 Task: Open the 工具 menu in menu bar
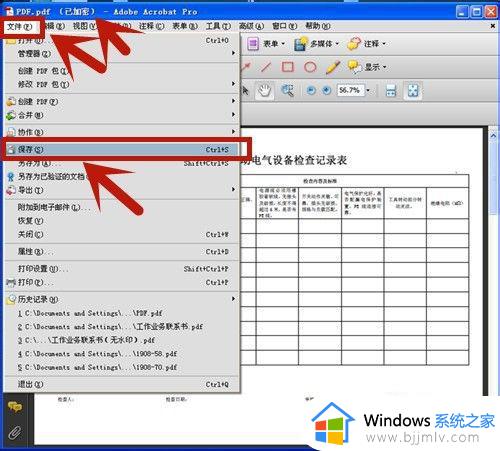[x=218, y=26]
